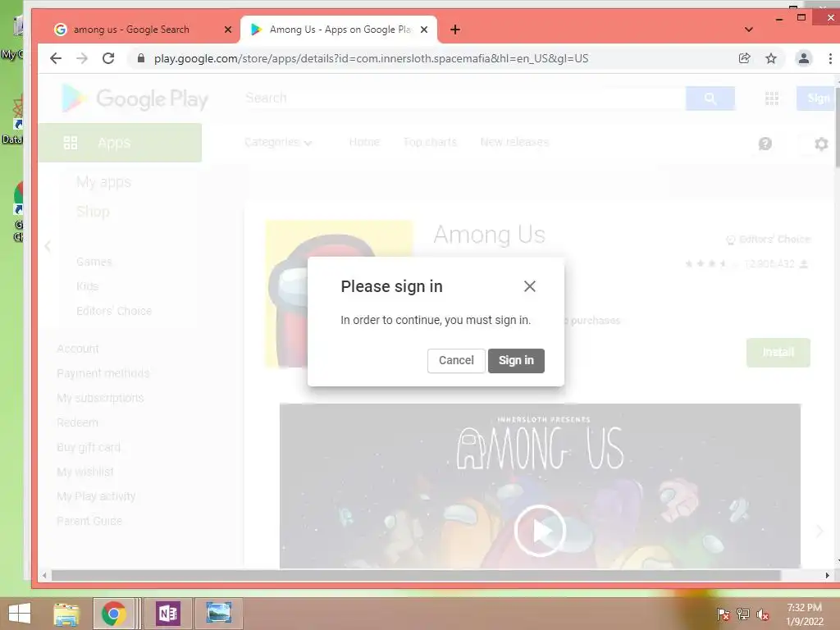Cancel the sign in dialog
The height and width of the screenshot is (630, 840).
456,361
